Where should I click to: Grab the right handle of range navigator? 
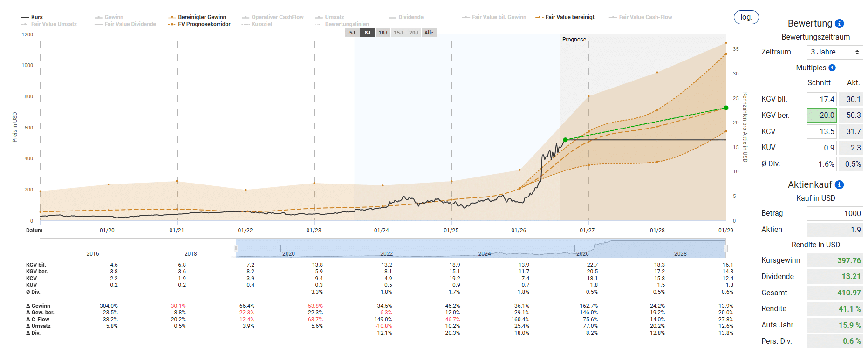coord(725,248)
